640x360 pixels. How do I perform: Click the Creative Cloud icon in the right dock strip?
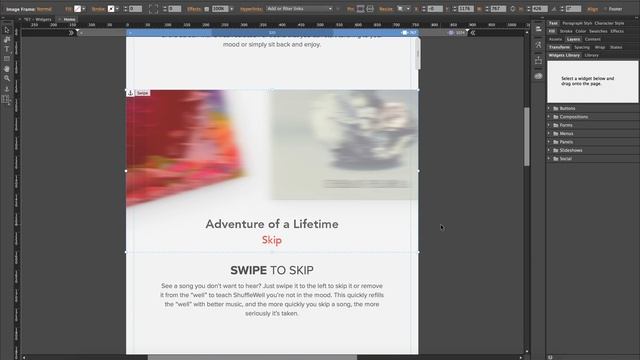click(x=538, y=76)
